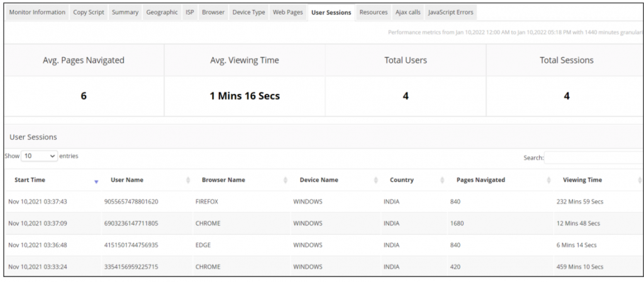644x282 pixels.
Task: Click the Search input field
Action: point(592,158)
